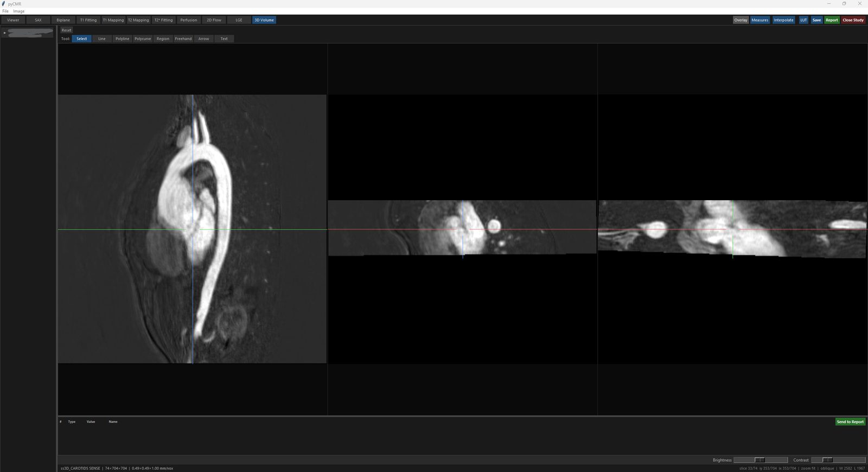This screenshot has height=472, width=868.
Task: Toggle the Overlay display
Action: click(x=741, y=20)
